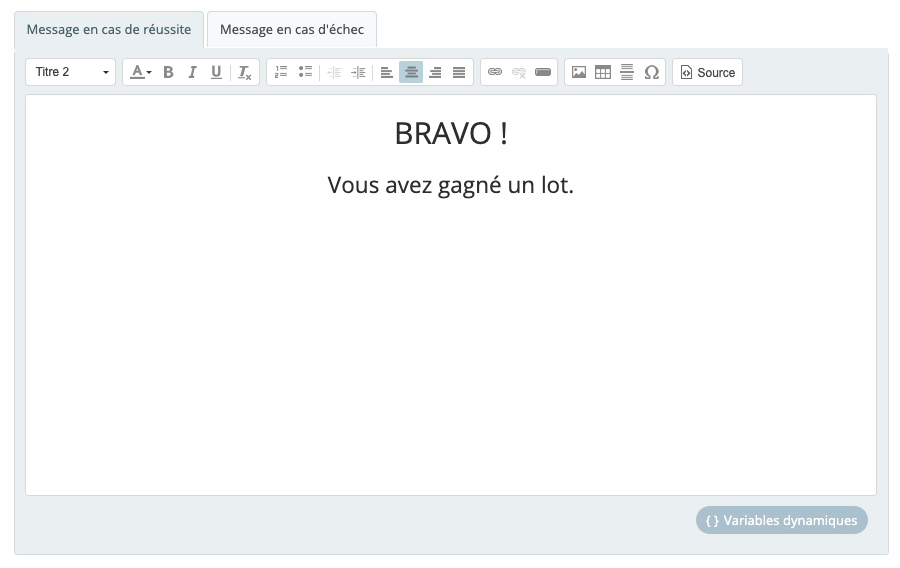Toggle bold formatting

click(x=168, y=72)
